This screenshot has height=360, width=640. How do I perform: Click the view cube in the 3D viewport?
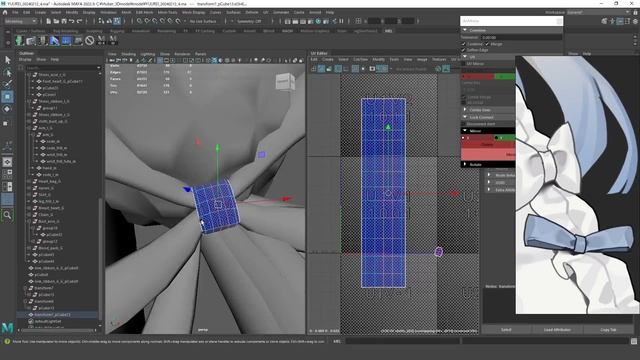pyautogui.click(x=285, y=82)
